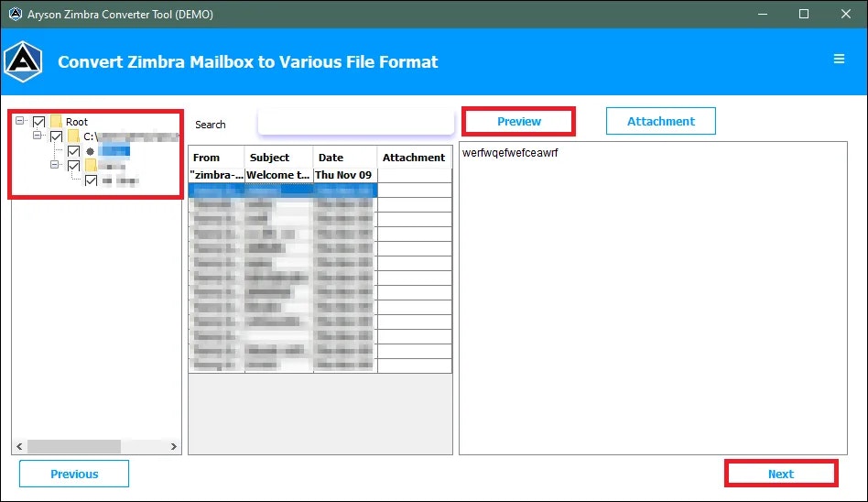Image resolution: width=868 pixels, height=502 pixels.
Task: Toggle checkbox of the deepest tree item
Action: pos(91,180)
